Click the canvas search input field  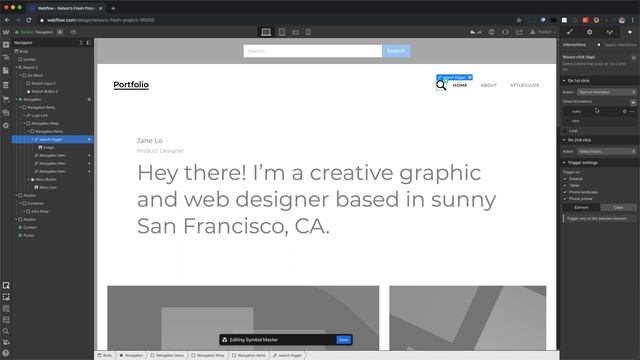click(313, 51)
